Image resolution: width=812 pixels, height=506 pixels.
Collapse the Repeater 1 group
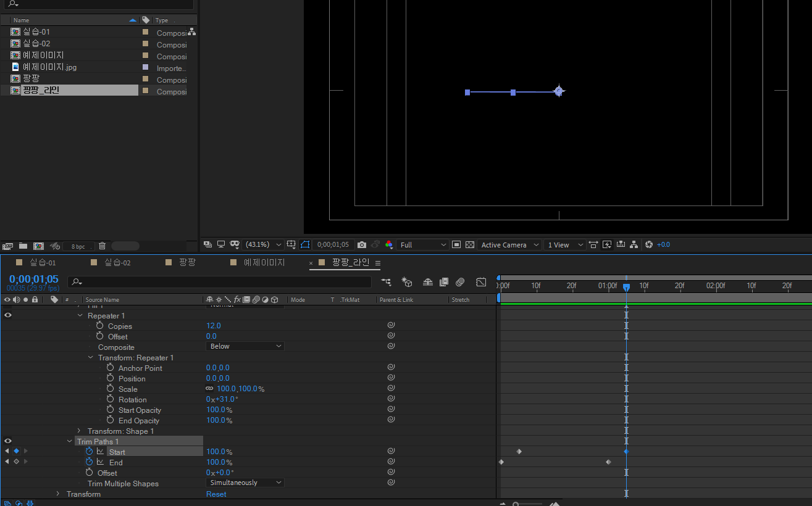tap(80, 315)
